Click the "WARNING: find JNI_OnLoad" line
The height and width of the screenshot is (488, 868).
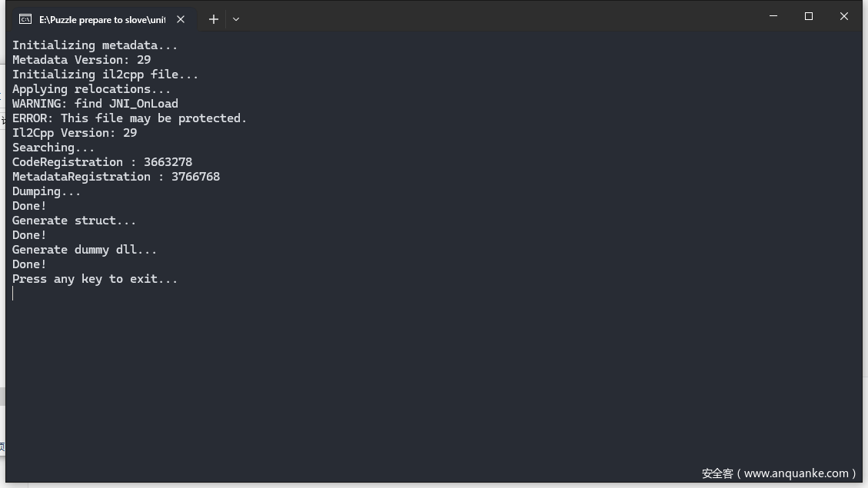point(95,104)
